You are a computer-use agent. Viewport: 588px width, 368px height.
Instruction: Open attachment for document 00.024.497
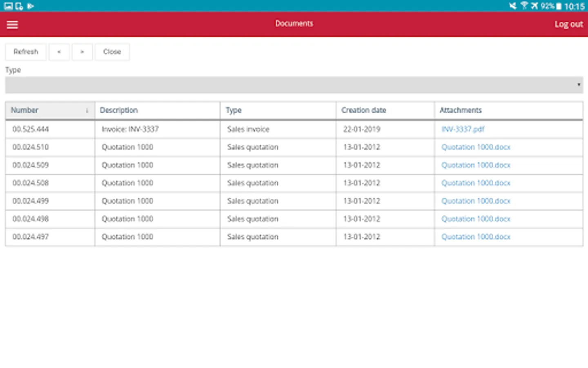476,237
